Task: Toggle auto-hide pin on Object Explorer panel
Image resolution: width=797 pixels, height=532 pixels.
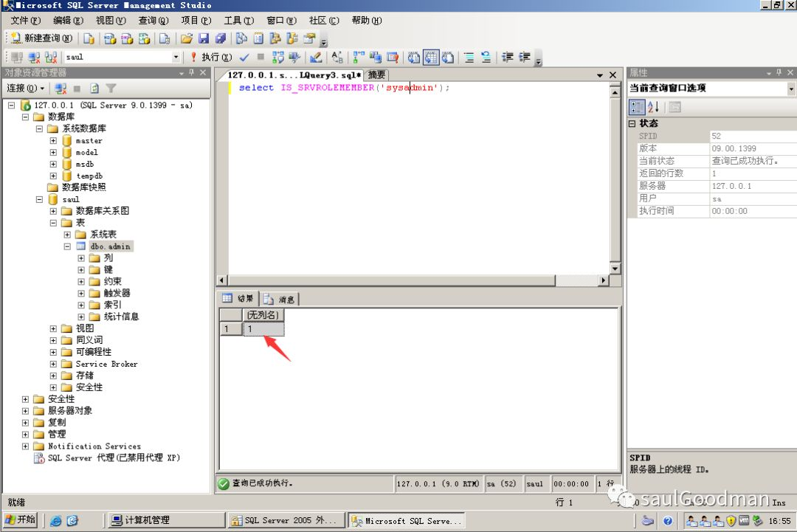Action: (192, 72)
